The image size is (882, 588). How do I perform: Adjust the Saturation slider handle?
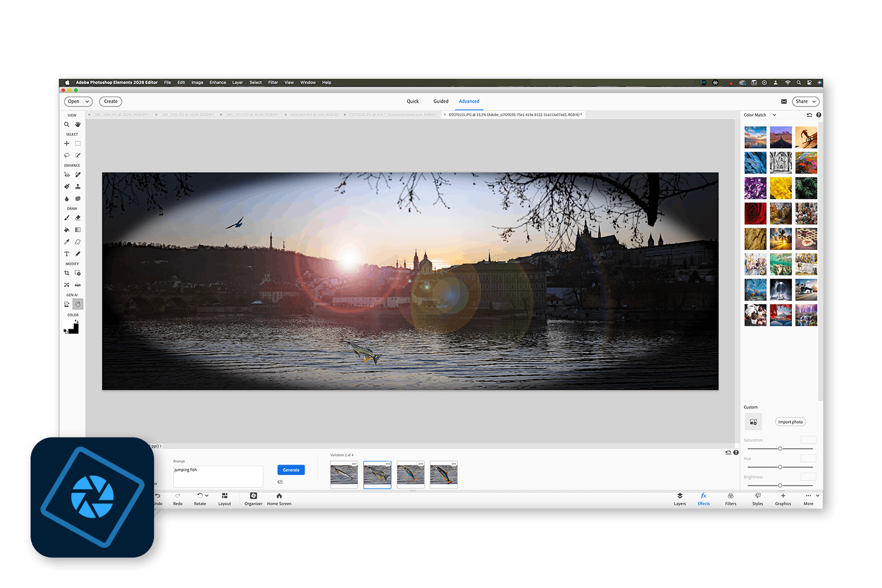click(780, 449)
